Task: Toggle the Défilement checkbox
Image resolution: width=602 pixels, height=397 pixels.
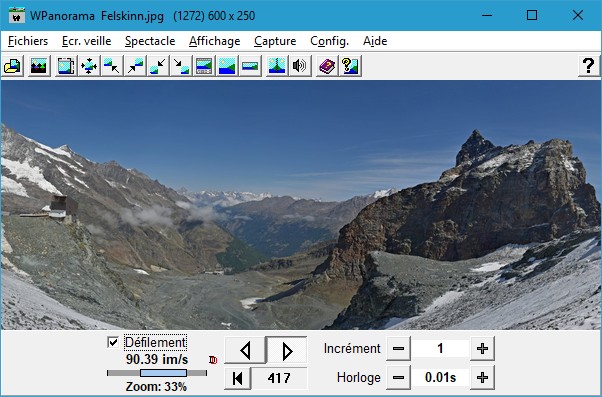Action: click(x=113, y=342)
